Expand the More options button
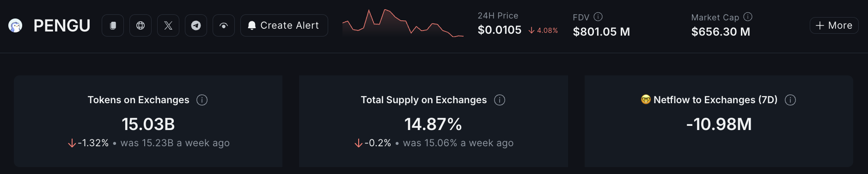This screenshot has width=868, height=174. coord(834,25)
